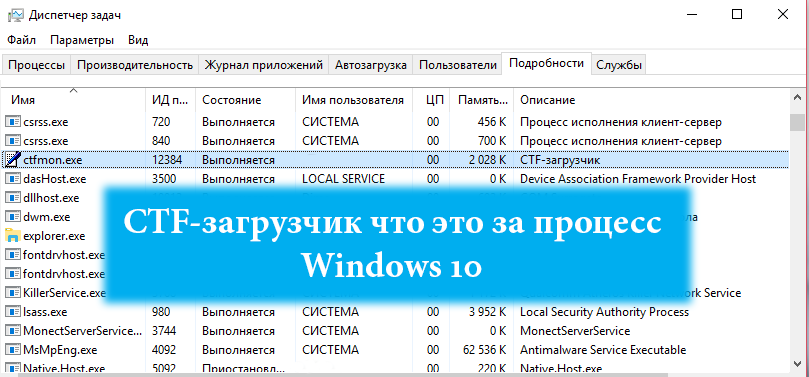Maximize the Task Manager window
Screen dimensions: 809x377
(737, 14)
